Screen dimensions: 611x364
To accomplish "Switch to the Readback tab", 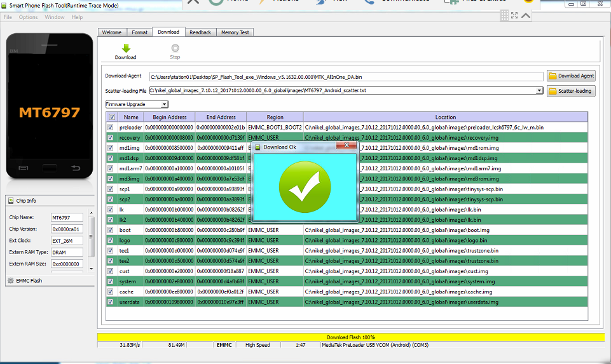I will pyautogui.click(x=200, y=32).
